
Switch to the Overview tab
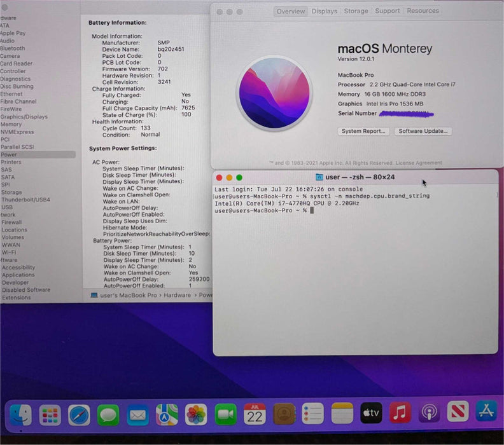pyautogui.click(x=291, y=11)
